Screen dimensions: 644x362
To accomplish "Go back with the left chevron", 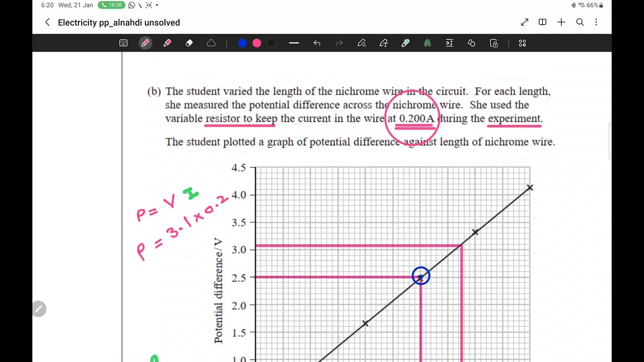I will 47,22.
